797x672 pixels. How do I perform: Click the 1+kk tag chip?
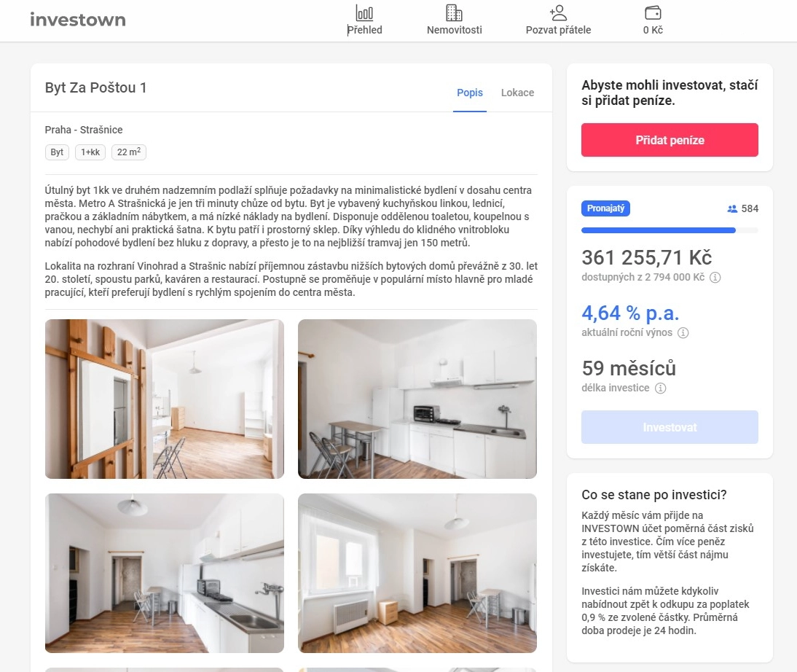90,152
